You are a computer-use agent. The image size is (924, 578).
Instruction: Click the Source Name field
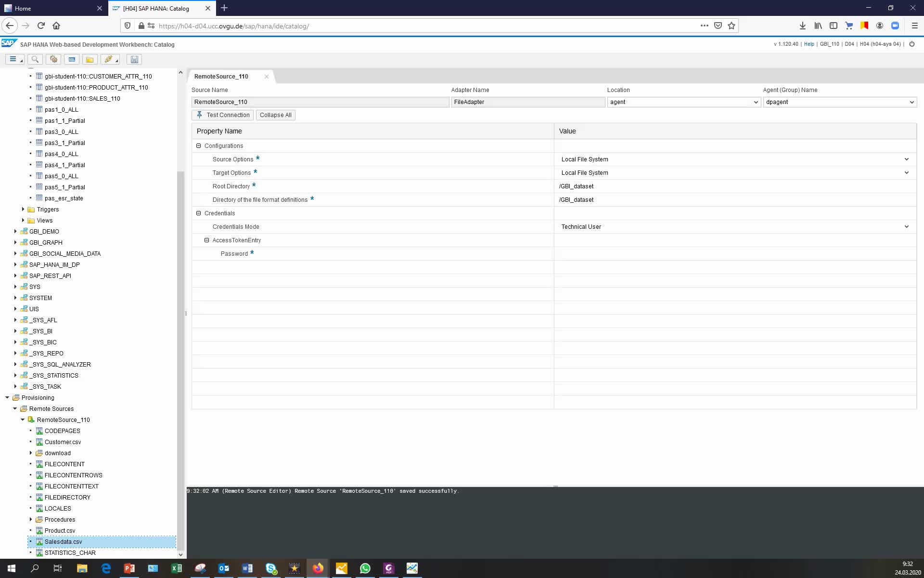[320, 102]
